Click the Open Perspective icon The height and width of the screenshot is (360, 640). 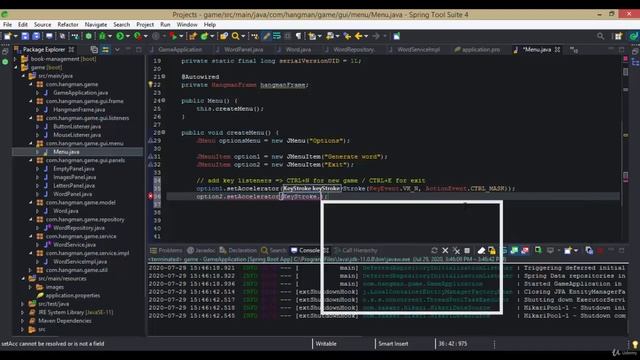coord(619,36)
